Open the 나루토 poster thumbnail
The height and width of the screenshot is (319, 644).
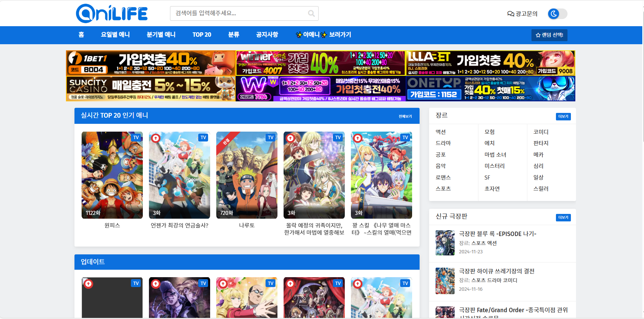(x=247, y=175)
